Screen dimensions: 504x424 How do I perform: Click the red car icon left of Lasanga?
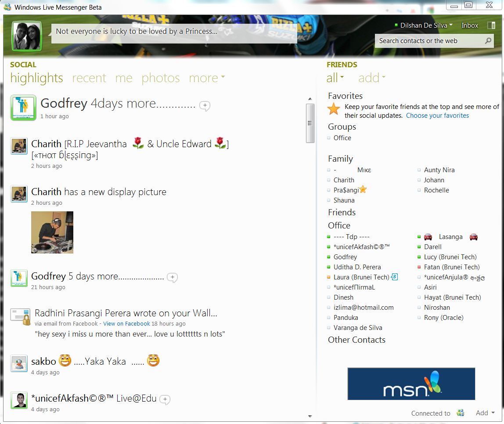click(428, 237)
